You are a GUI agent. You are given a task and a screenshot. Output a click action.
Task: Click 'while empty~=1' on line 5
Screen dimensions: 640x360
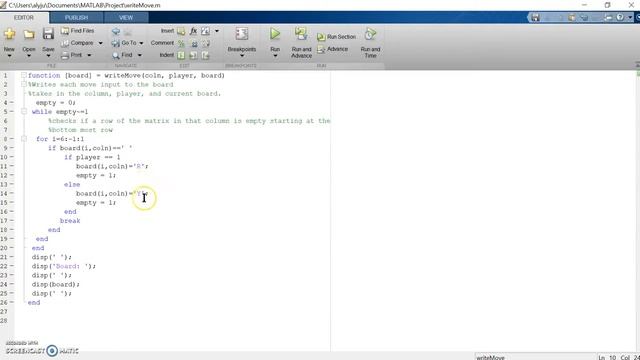tap(60, 111)
